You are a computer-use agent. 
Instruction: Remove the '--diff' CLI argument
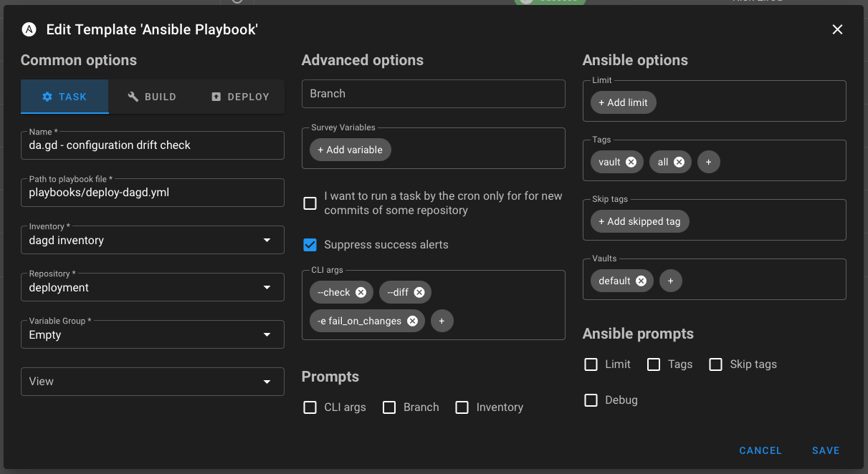coord(419,292)
